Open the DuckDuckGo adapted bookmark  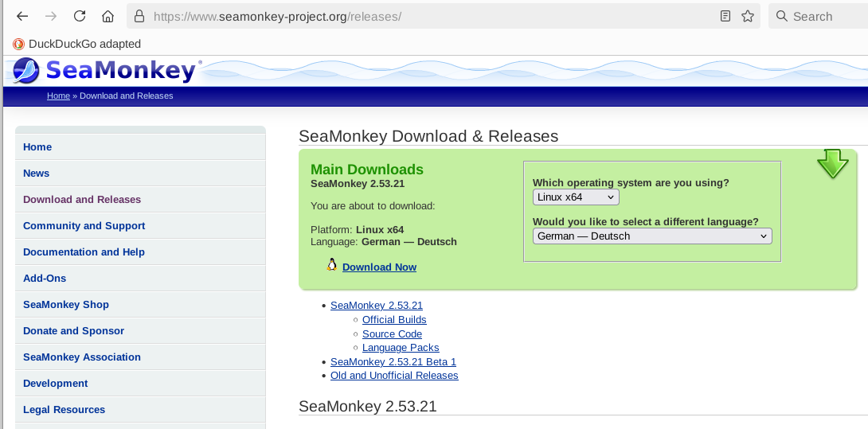[x=77, y=44]
